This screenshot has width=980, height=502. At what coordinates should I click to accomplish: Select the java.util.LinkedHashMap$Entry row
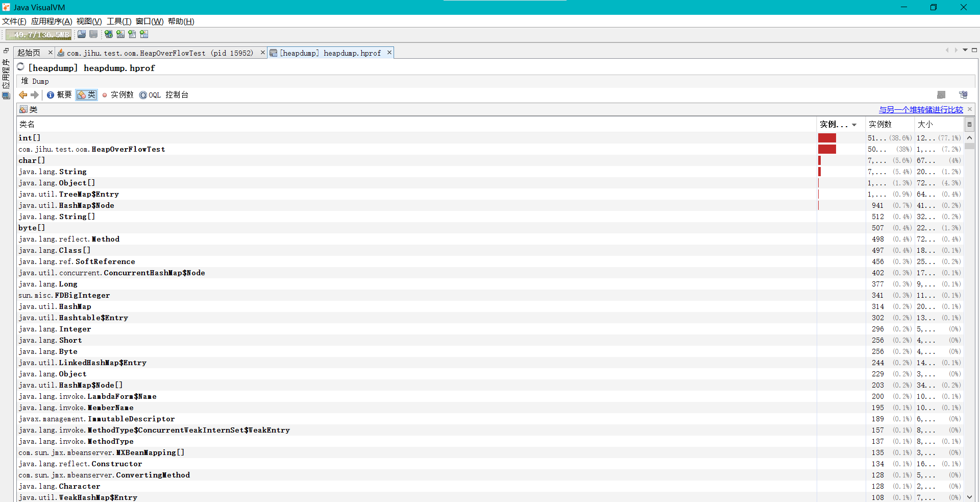pos(490,363)
